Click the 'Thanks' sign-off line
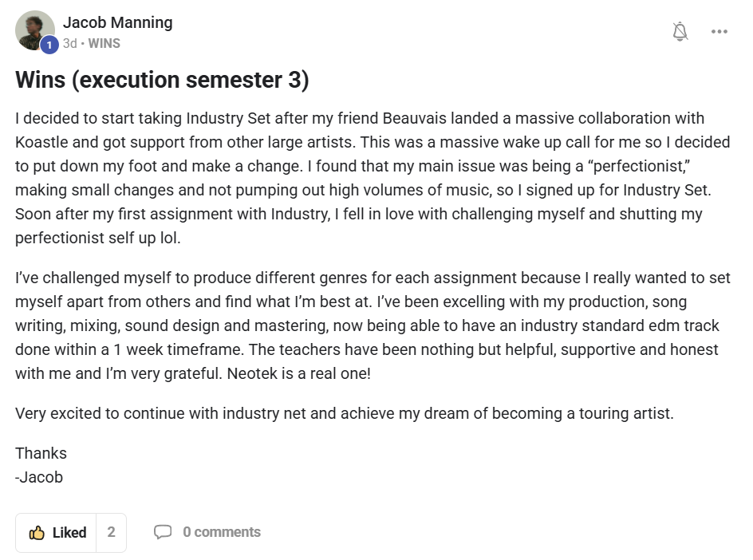The width and height of the screenshot is (753, 560). 41,453
